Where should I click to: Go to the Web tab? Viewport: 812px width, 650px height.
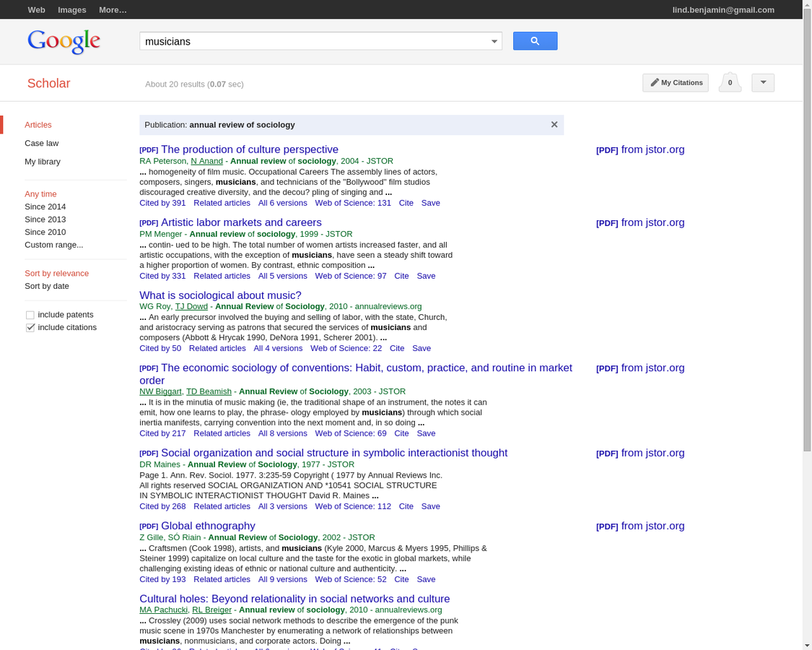pos(36,10)
